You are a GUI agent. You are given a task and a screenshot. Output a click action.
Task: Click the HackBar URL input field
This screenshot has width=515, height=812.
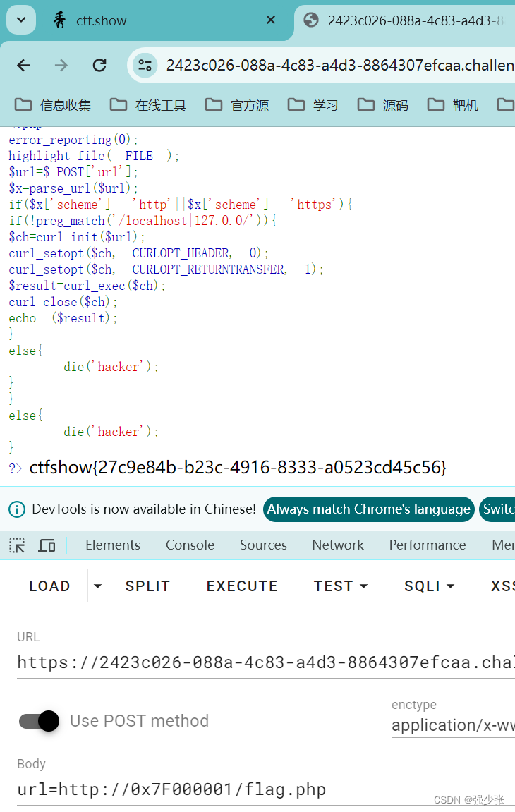[266, 663]
